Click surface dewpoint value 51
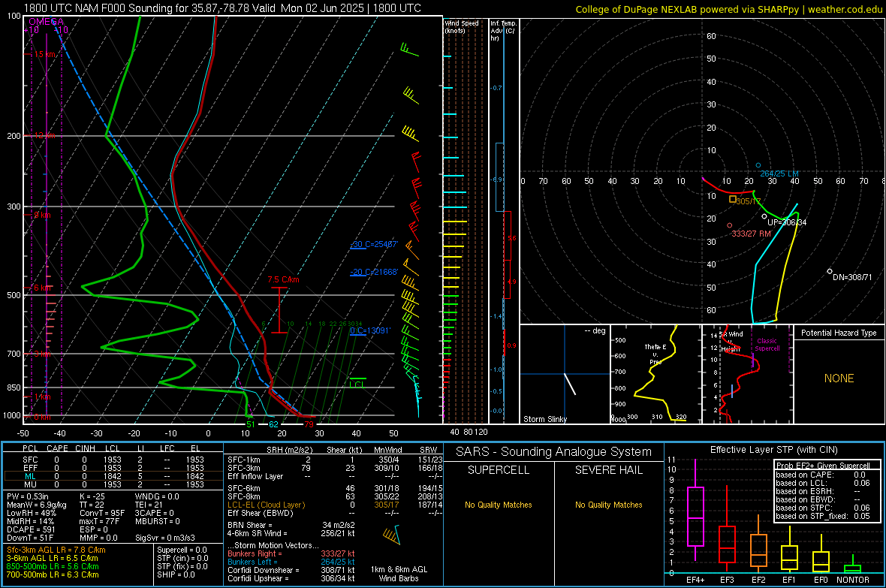The height and width of the screenshot is (588, 886). click(251, 424)
